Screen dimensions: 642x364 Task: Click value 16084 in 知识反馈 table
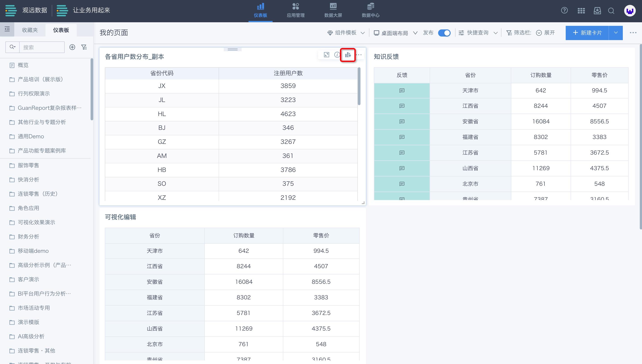pyautogui.click(x=541, y=121)
